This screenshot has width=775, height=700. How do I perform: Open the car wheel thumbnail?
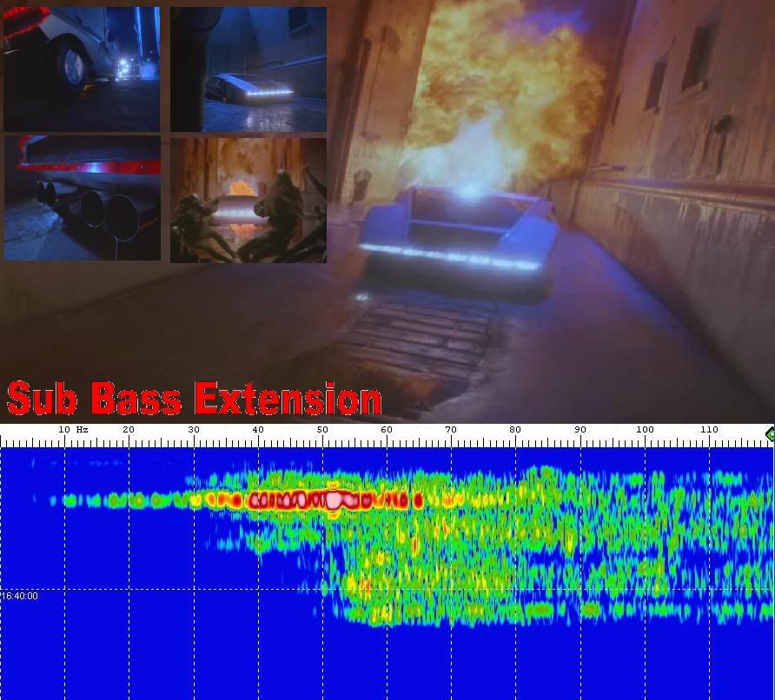point(82,69)
